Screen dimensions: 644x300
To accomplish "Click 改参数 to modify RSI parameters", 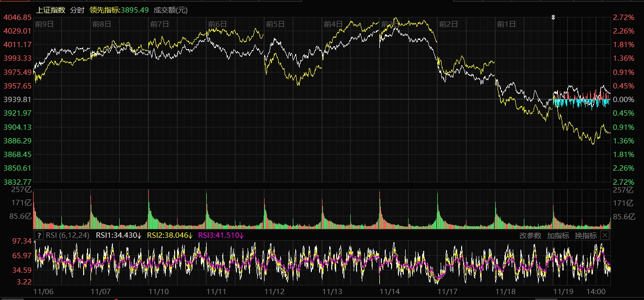I will pos(530,236).
